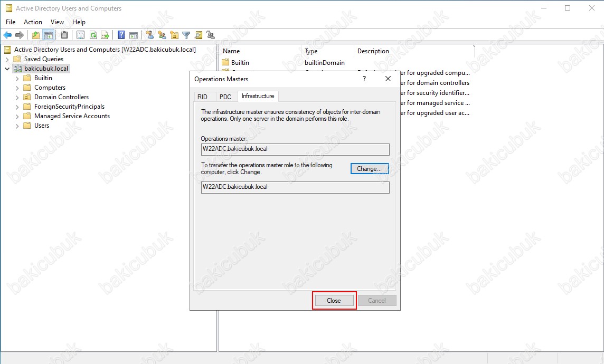This screenshot has width=604, height=364.
Task: Click the Back arrow in the toolbar
Action: tap(7, 35)
